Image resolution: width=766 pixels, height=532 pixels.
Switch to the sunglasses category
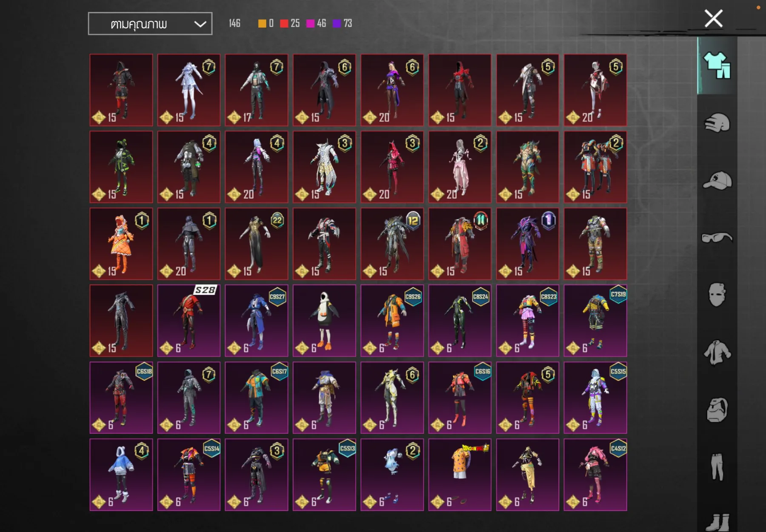717,237
